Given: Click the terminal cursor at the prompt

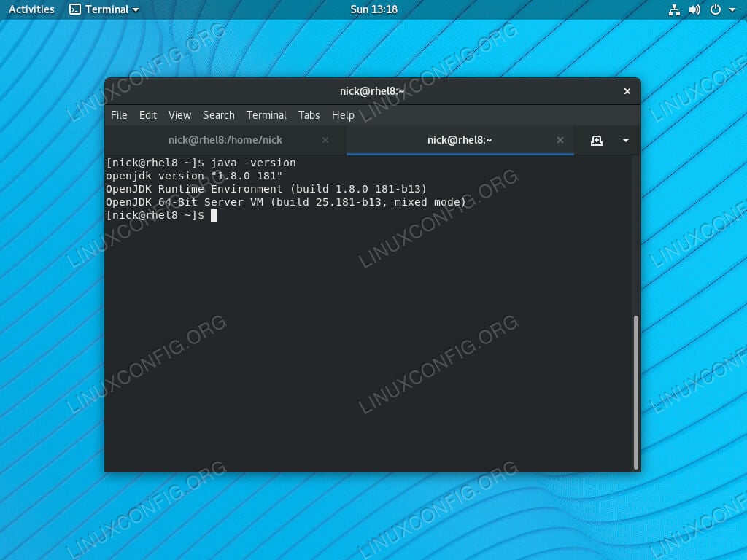Looking at the screenshot, I should click(214, 215).
